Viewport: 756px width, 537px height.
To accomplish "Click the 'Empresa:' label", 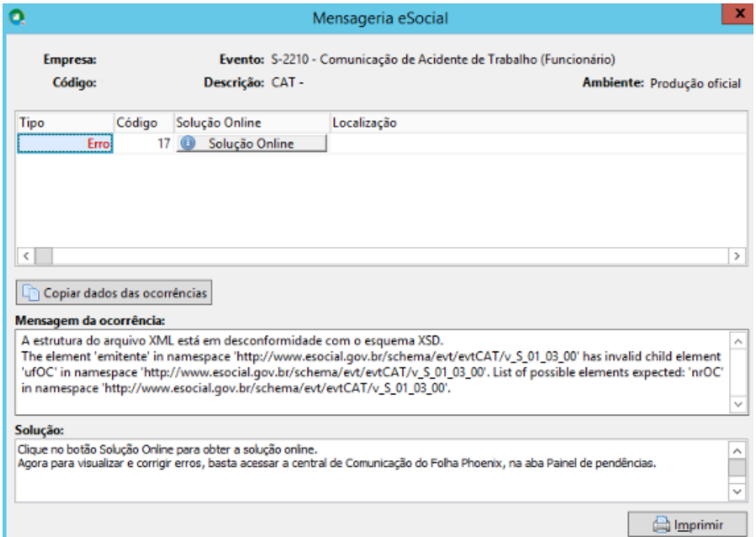I will coord(70,60).
